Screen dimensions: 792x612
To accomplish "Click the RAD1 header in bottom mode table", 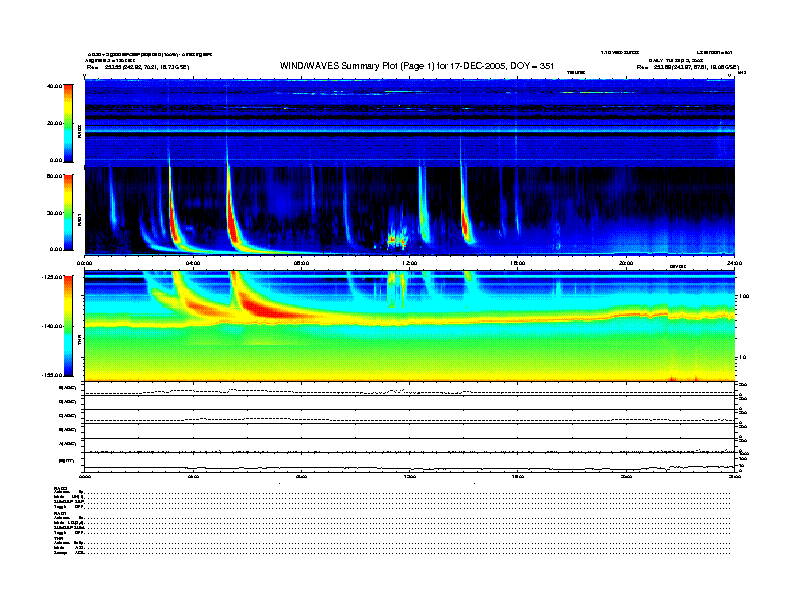I will click(60, 514).
